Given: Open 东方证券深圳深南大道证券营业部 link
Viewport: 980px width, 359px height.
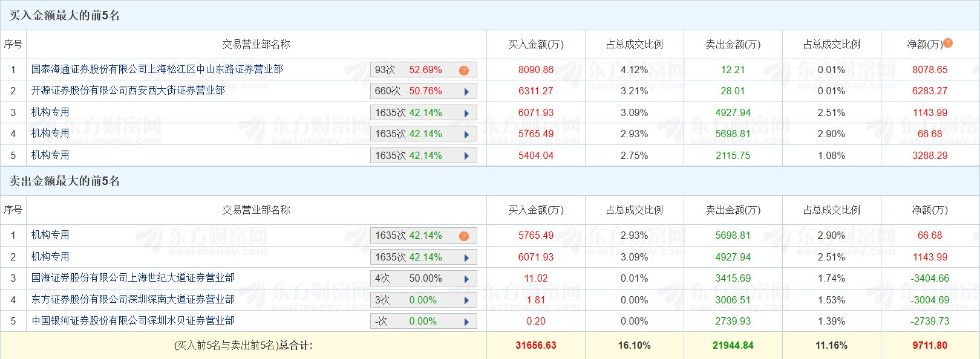Looking at the screenshot, I should pyautogui.click(x=132, y=300).
